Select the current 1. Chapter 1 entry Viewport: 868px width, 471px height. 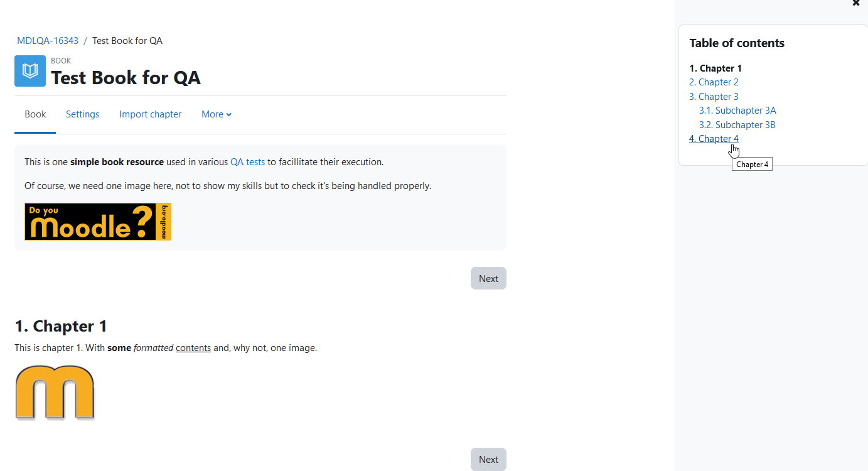[715, 68]
